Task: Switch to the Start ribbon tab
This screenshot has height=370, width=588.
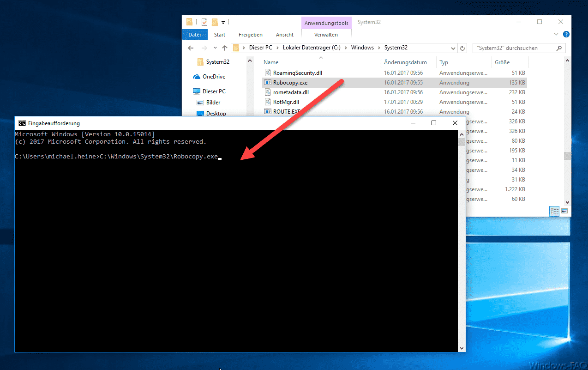Action: click(x=220, y=35)
